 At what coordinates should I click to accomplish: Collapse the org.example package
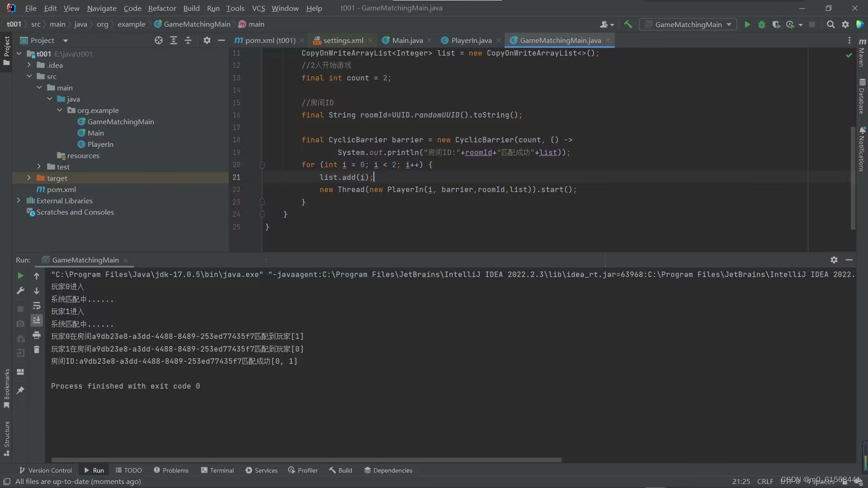[59, 110]
